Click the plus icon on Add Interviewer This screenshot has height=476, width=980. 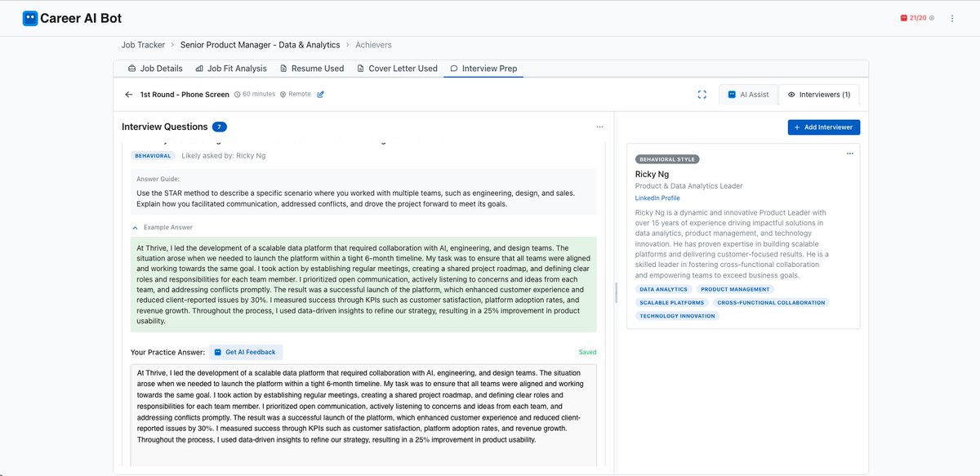click(x=798, y=127)
